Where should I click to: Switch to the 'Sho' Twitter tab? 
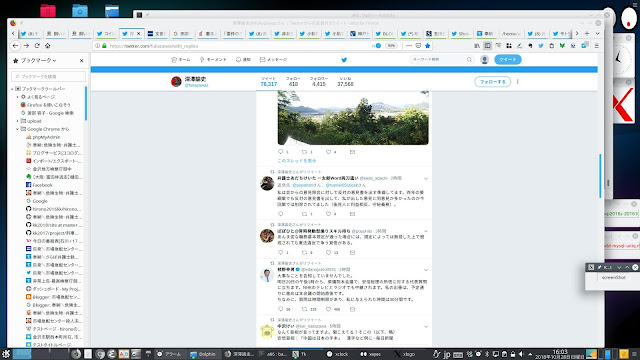461,33
